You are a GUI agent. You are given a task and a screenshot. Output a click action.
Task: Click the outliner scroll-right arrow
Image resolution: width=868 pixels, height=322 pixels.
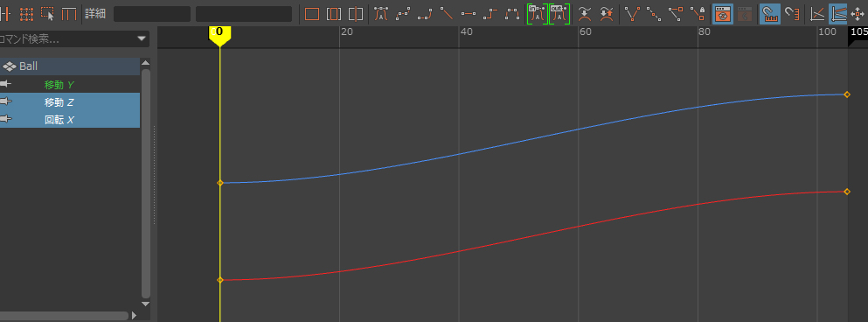(134, 315)
